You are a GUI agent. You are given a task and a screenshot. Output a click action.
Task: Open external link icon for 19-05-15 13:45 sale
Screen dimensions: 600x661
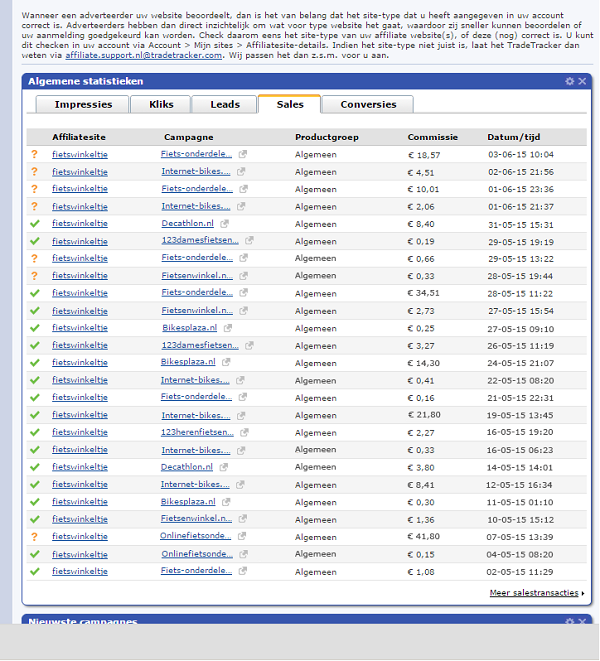[x=241, y=416]
